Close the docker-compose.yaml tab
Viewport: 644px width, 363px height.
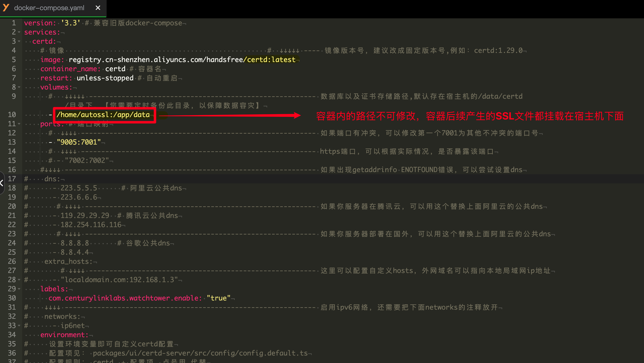[98, 8]
